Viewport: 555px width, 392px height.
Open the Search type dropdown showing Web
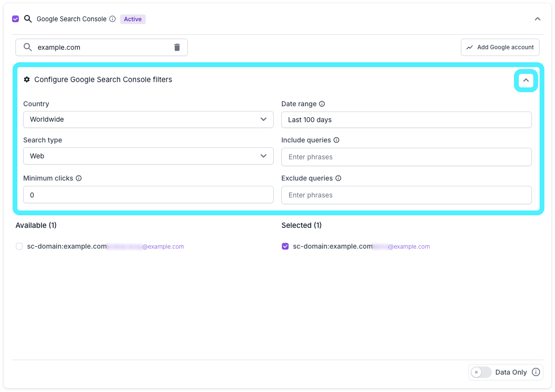pyautogui.click(x=148, y=156)
